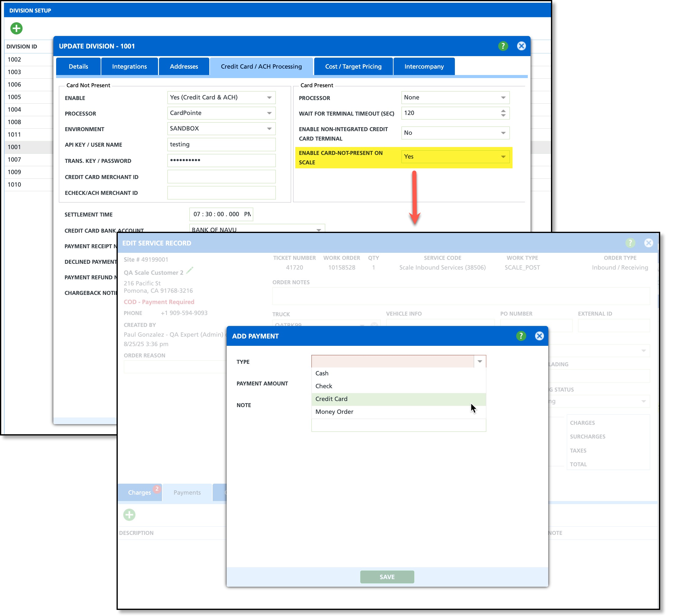Click the Save button in Add Payment
Image resolution: width=673 pixels, height=616 pixels.
[x=387, y=577]
